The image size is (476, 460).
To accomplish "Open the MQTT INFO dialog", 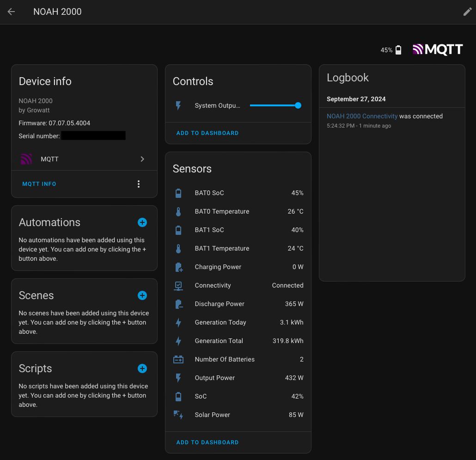I will click(39, 184).
